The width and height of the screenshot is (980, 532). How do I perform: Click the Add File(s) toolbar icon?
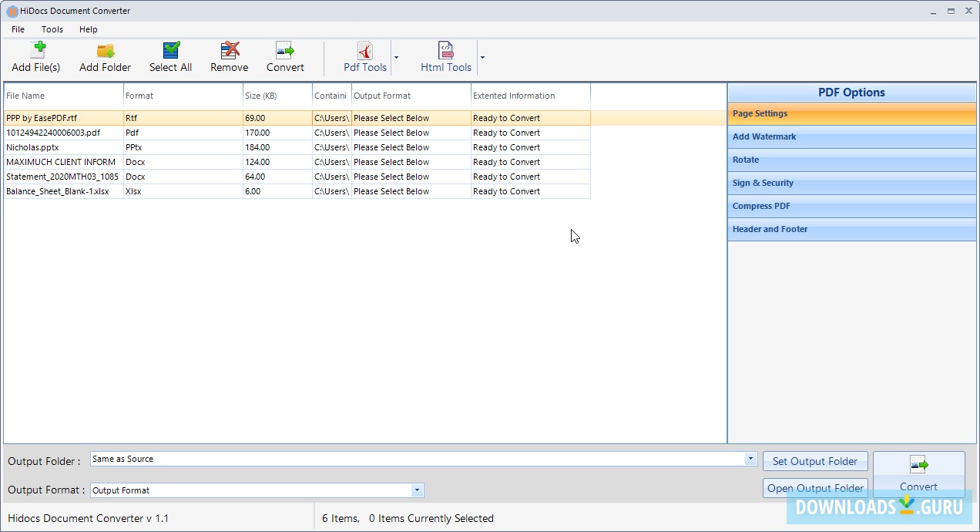coord(36,51)
